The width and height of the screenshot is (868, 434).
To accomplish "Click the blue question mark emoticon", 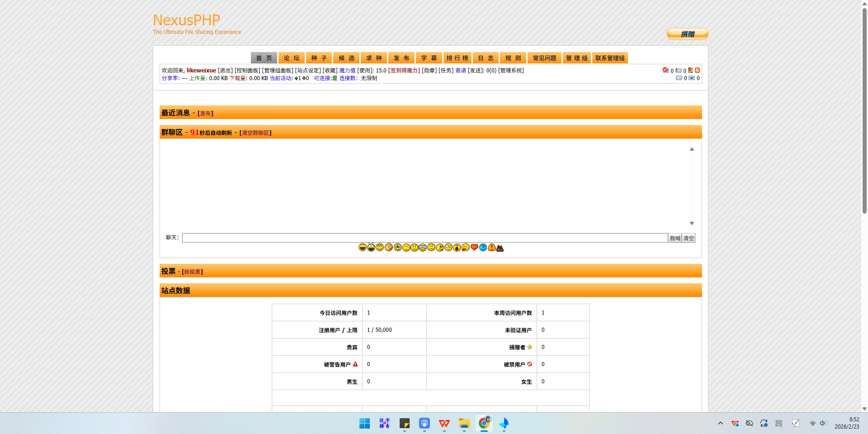I will point(483,247).
